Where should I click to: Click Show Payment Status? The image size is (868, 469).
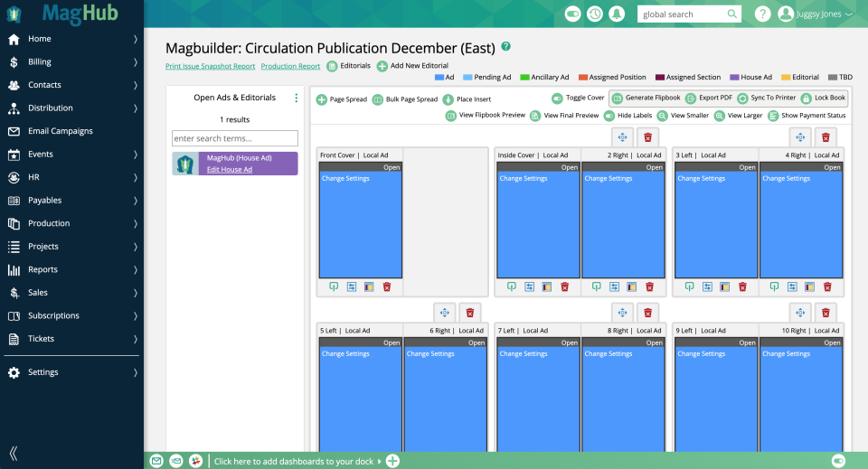coord(807,116)
